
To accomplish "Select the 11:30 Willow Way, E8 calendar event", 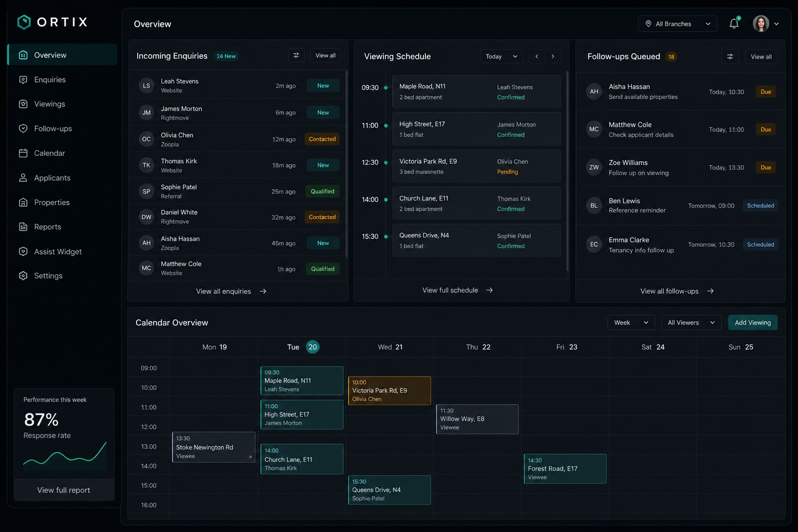I will [x=477, y=419].
